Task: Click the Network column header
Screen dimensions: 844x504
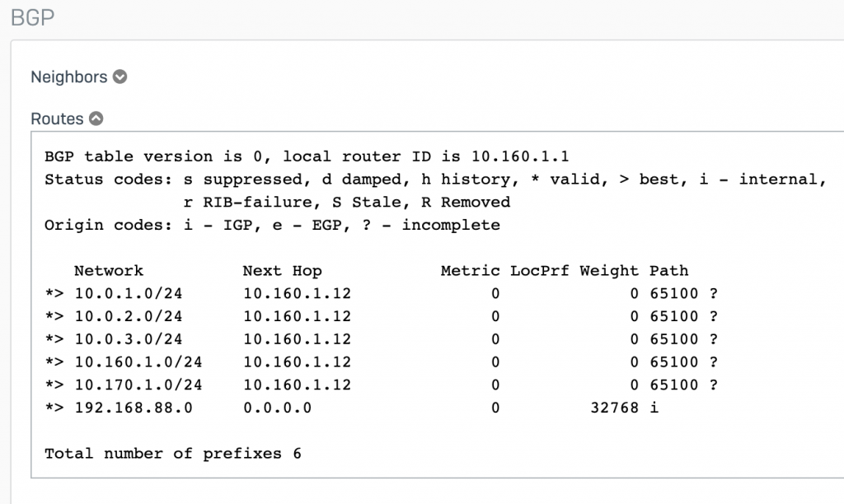Action: pyautogui.click(x=109, y=271)
